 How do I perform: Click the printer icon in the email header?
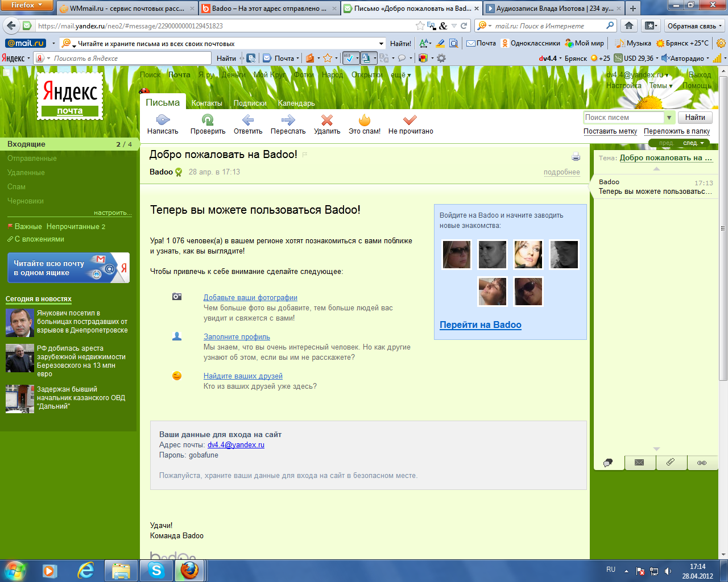coord(576,157)
